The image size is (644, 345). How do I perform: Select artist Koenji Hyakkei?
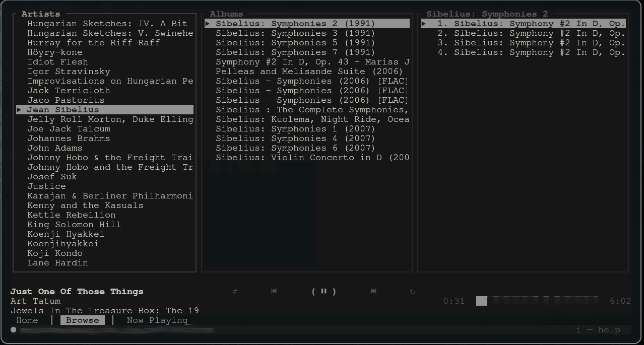pyautogui.click(x=66, y=234)
